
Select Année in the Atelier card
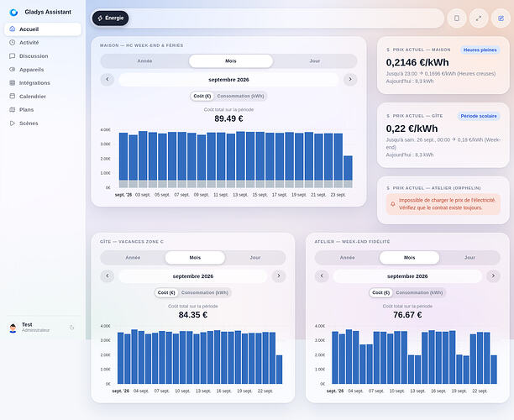pos(347,258)
